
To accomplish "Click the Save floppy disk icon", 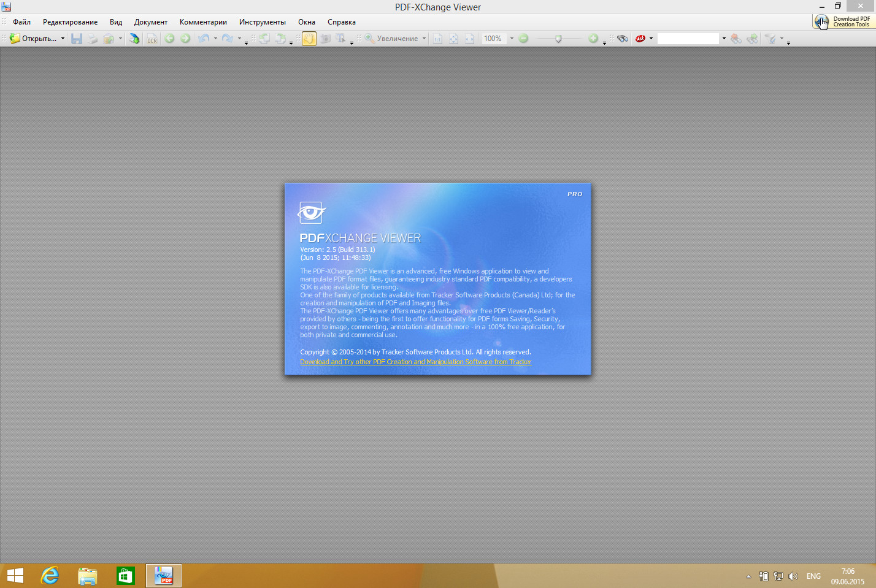I will pyautogui.click(x=77, y=39).
